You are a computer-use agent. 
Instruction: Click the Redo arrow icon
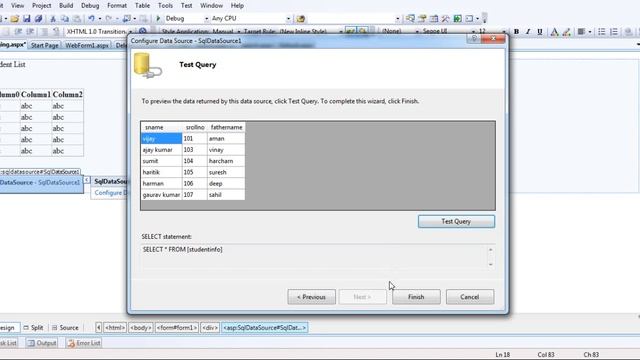pyautogui.click(x=108, y=18)
